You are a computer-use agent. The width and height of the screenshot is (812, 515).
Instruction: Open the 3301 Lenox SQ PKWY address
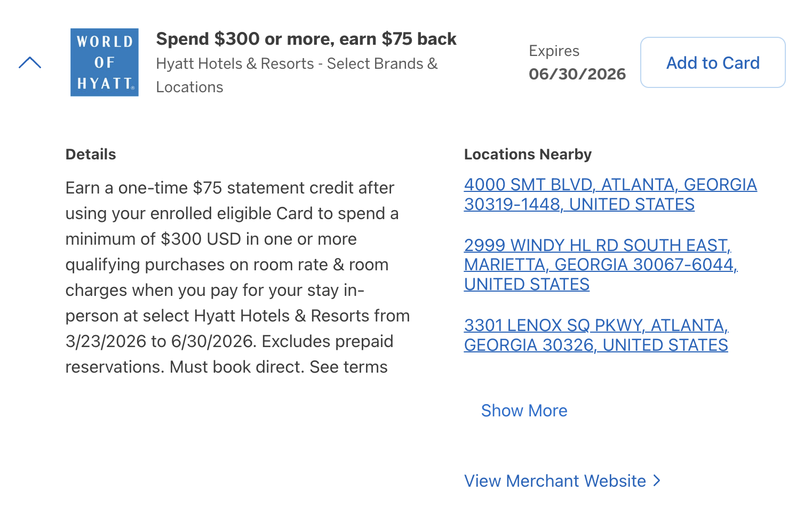596,335
